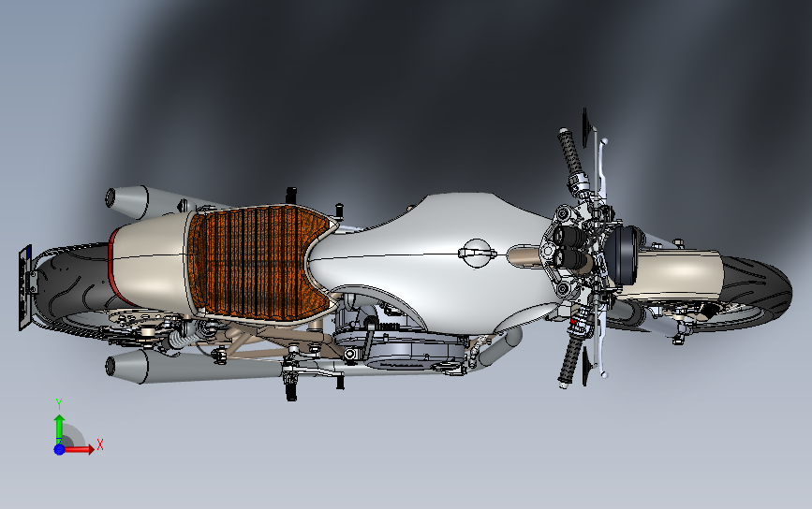Select the twin instrument gauges
This screenshot has height=509, width=812.
coord(571,246)
